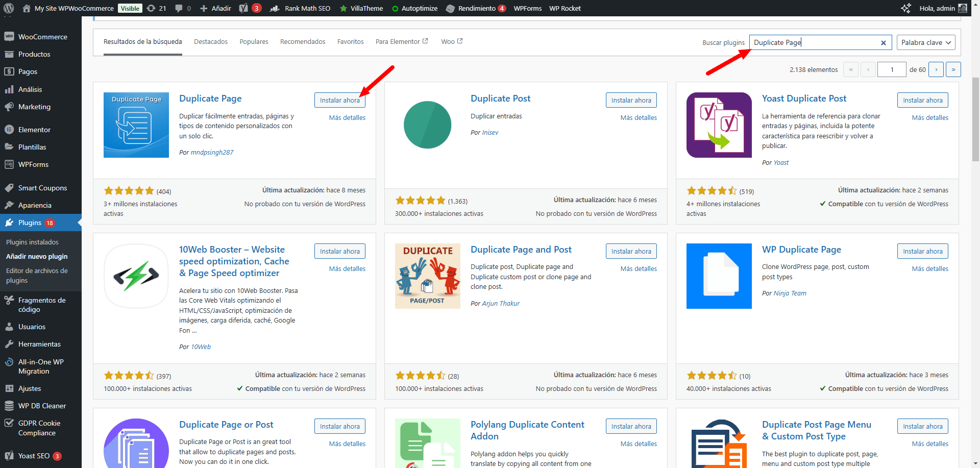Open Análisis sidebar section

(x=41, y=89)
